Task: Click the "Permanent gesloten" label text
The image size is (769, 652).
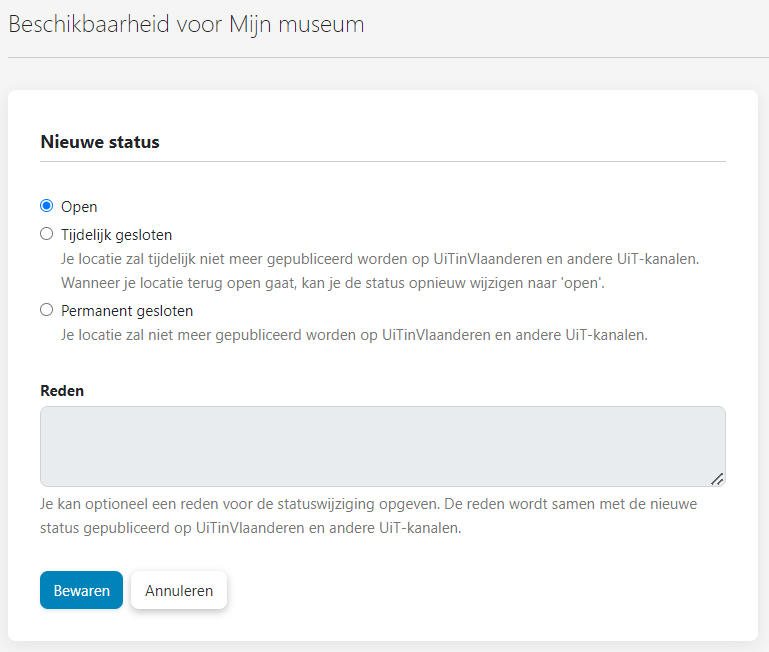Action: coord(127,311)
